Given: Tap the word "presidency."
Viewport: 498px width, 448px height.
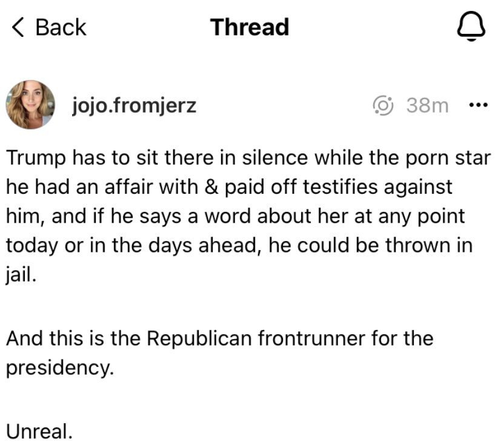Looking at the screenshot, I should tap(60, 367).
